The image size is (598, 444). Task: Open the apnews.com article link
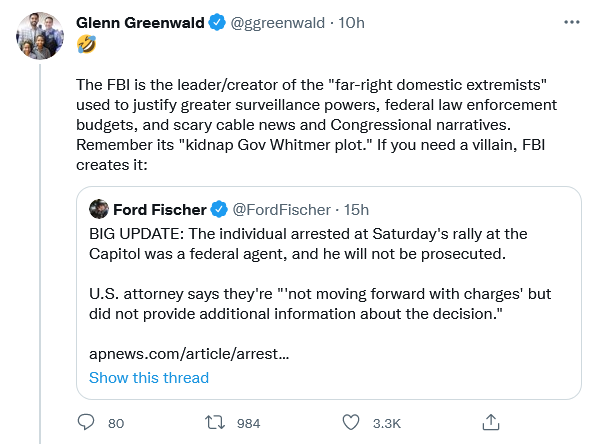pyautogui.click(x=189, y=354)
